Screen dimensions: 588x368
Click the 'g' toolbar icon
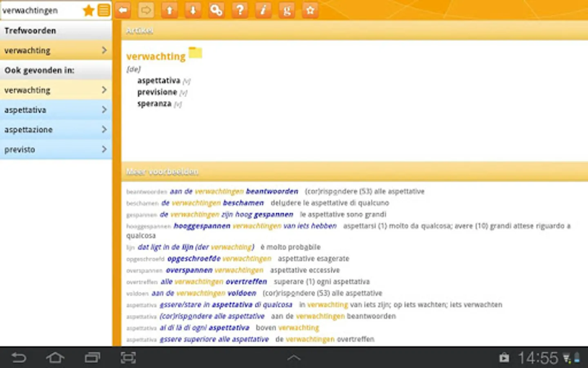click(287, 10)
